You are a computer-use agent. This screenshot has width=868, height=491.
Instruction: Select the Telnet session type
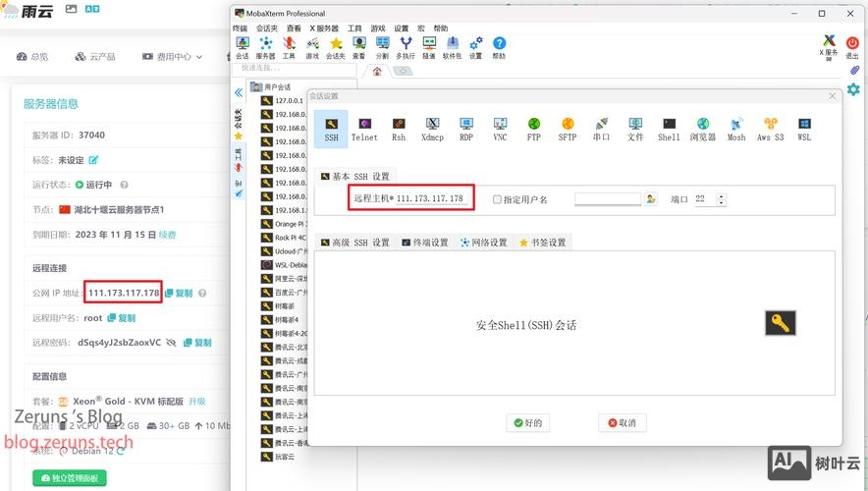[364, 129]
